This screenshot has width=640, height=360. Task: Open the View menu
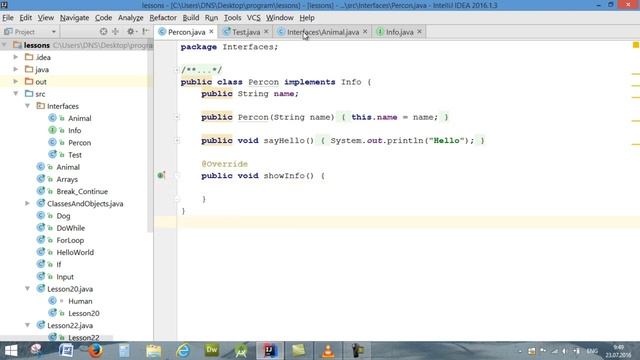46,18
